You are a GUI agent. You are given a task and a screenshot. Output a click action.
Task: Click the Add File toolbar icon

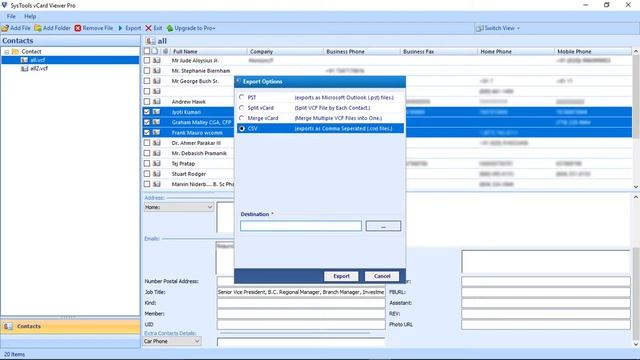(x=5, y=28)
